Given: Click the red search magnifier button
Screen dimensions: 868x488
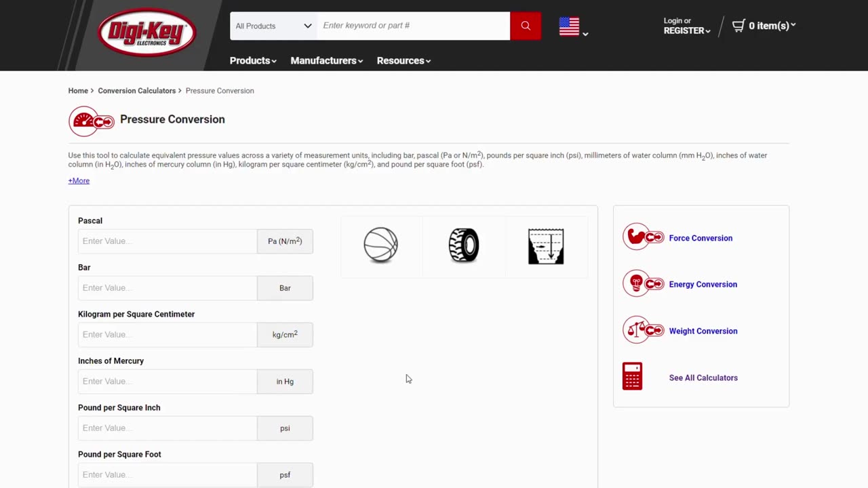Looking at the screenshot, I should 526,26.
